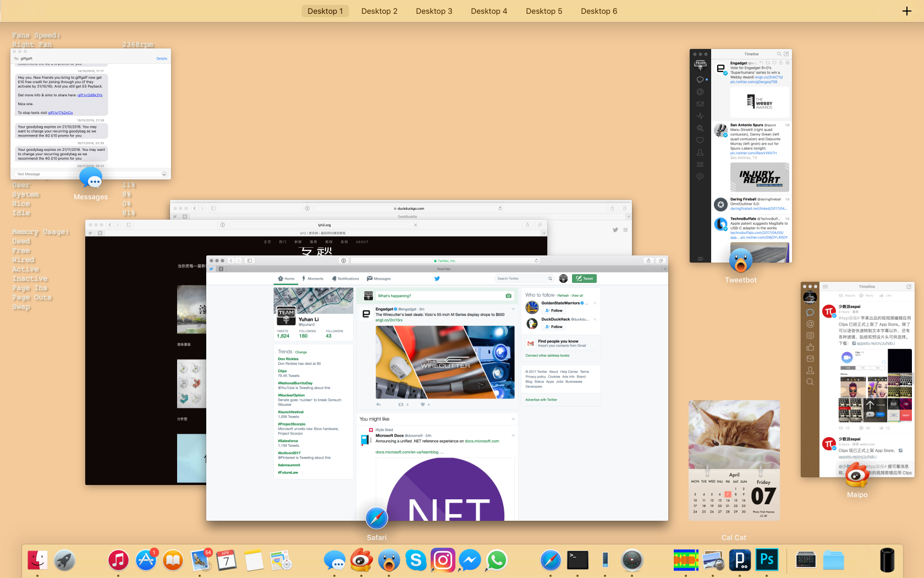Click 'Refresh' link in Who to follow
This screenshot has height=578, width=924.
tap(563, 296)
